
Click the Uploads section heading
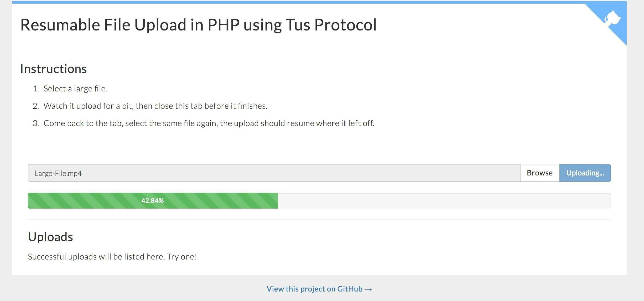click(50, 237)
